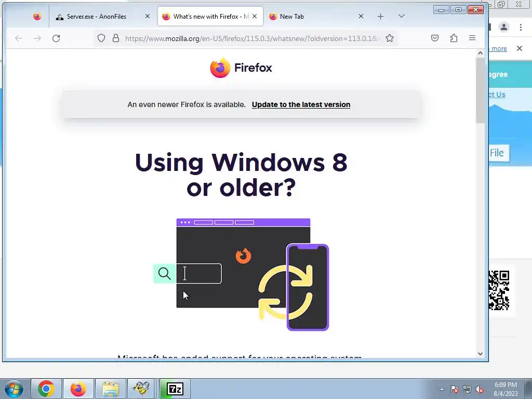532x399 pixels.
Task: Click the 'File' button in Chrome window
Action: 499,153
